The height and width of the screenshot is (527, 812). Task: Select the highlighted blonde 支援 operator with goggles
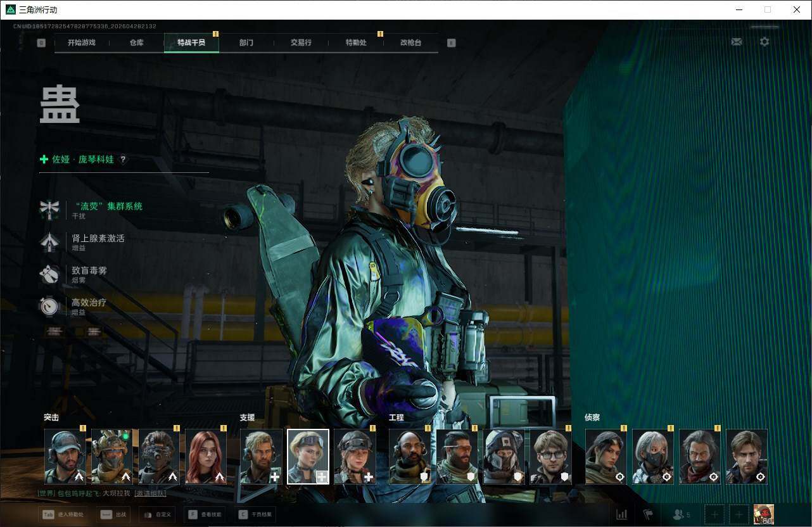[x=308, y=457]
